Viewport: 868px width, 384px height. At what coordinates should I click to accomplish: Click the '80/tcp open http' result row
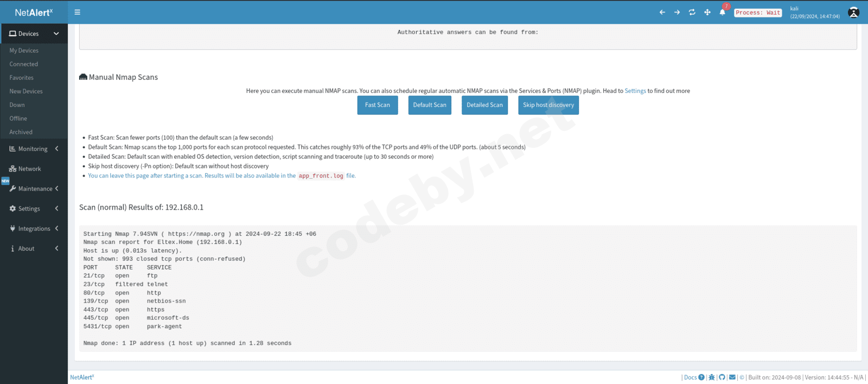122,293
